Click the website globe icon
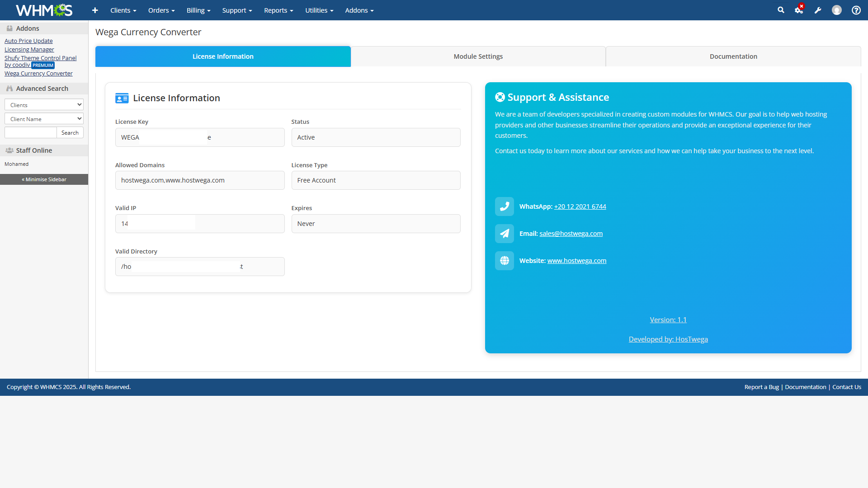The height and width of the screenshot is (488, 868). (505, 261)
